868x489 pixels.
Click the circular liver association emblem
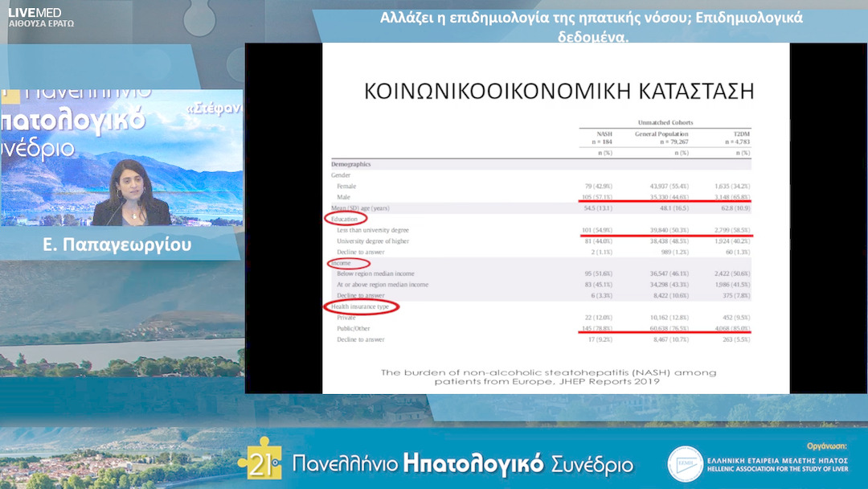(685, 464)
